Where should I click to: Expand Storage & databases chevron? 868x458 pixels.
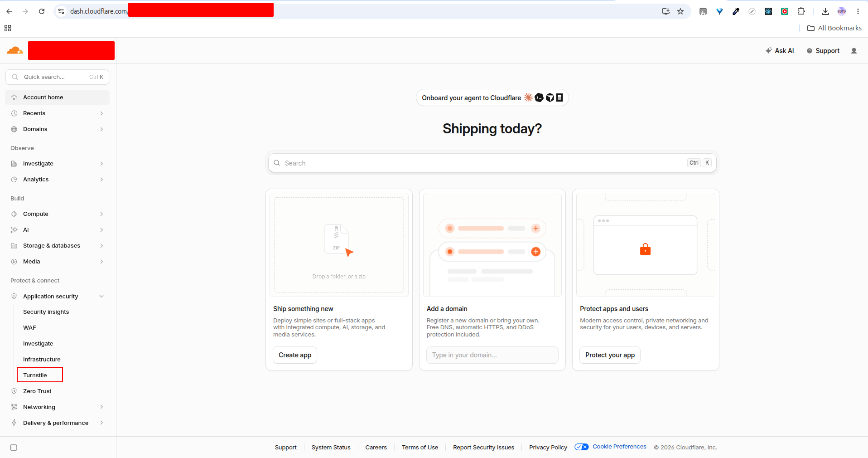pyautogui.click(x=101, y=246)
